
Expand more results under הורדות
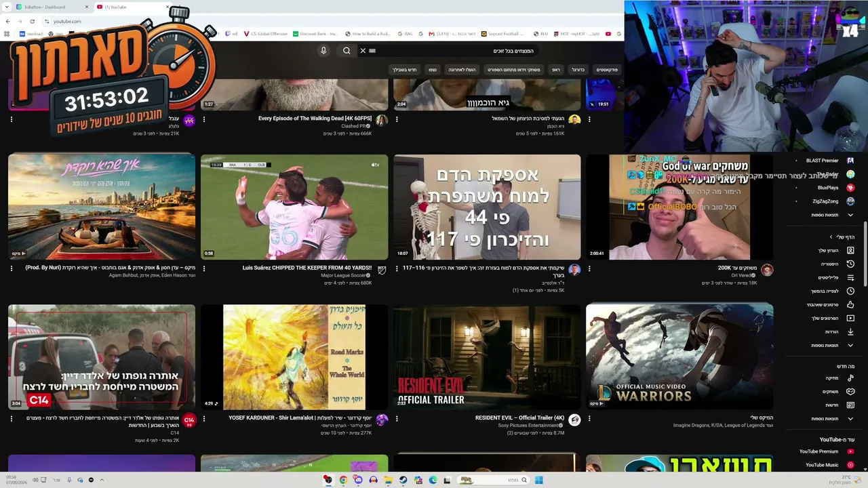point(832,346)
